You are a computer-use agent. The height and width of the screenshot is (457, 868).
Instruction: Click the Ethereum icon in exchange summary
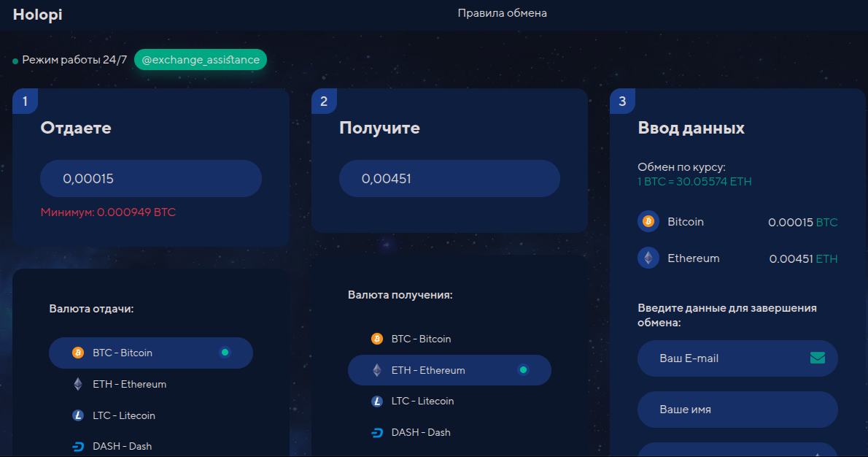coord(648,258)
